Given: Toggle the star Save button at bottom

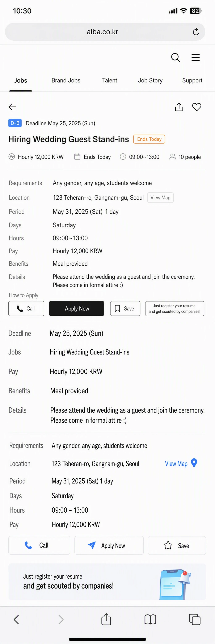Looking at the screenshot, I should [177, 545].
